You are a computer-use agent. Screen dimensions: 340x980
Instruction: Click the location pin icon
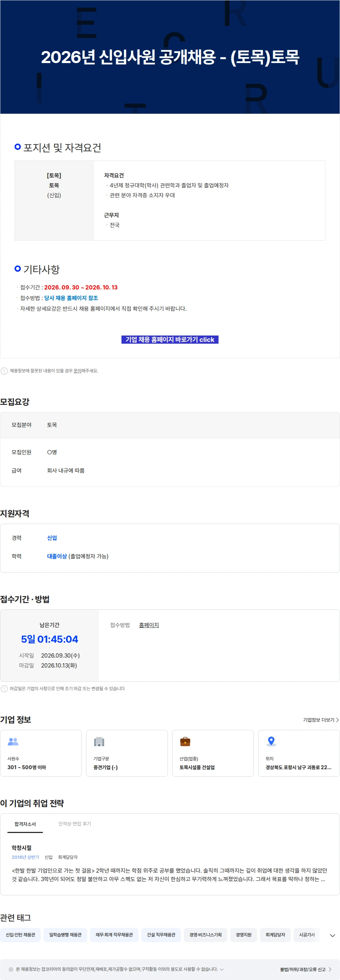(x=271, y=741)
